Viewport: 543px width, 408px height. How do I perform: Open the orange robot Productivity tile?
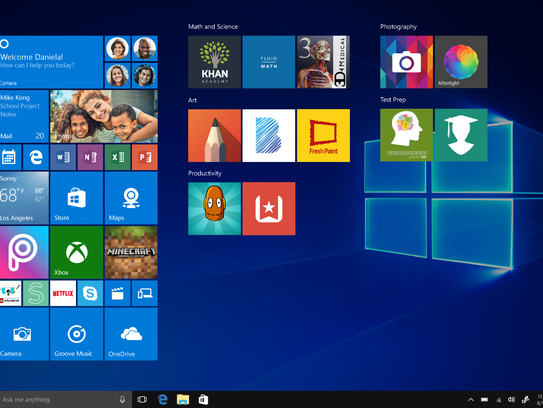click(214, 209)
